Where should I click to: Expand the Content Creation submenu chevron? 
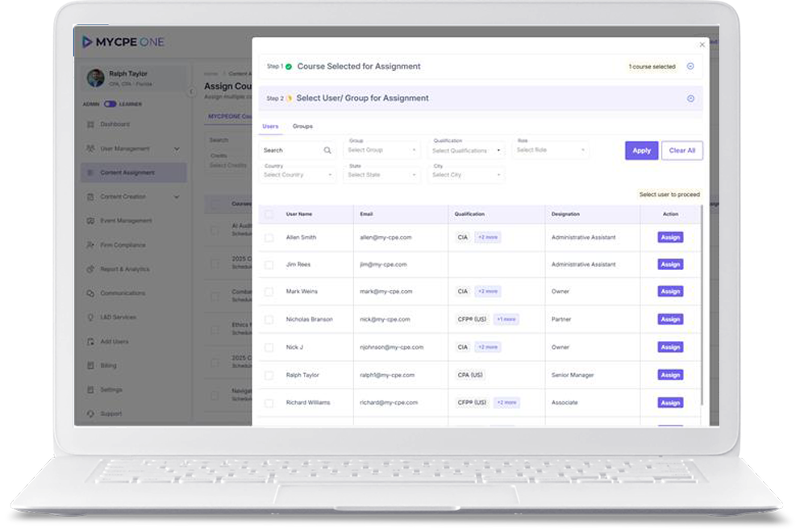pyautogui.click(x=177, y=197)
